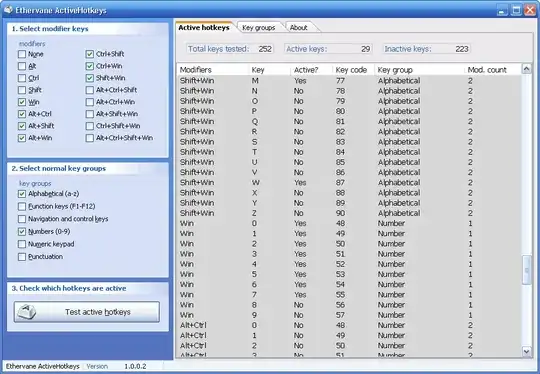Enable the Shift modifier checkbox
The width and height of the screenshot is (540, 374).
coord(22,90)
